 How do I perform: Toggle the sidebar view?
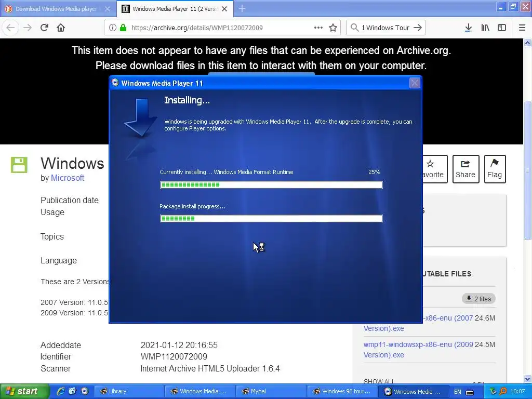(502, 28)
